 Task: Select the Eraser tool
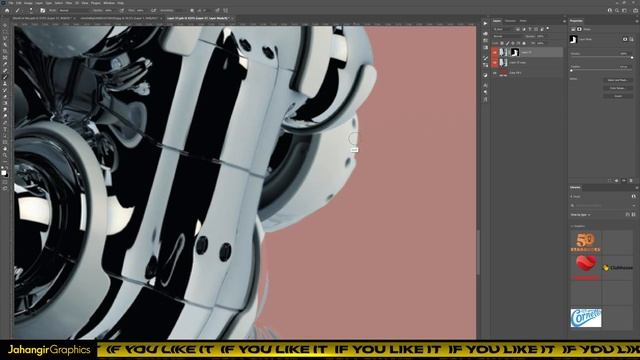click(x=5, y=96)
